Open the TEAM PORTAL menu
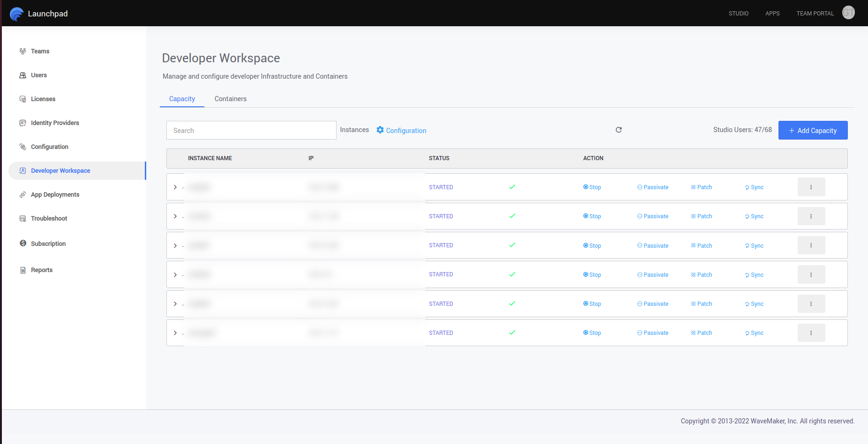 (x=815, y=13)
